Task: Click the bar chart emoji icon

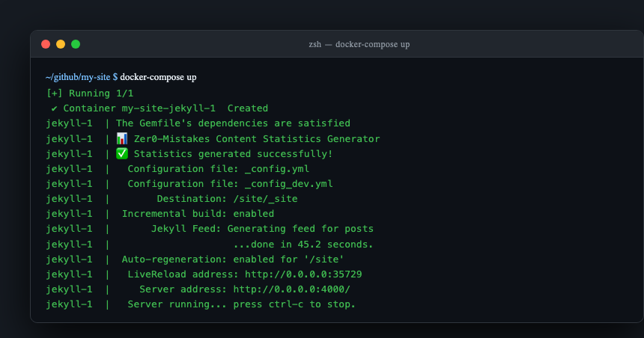Action: (122, 138)
